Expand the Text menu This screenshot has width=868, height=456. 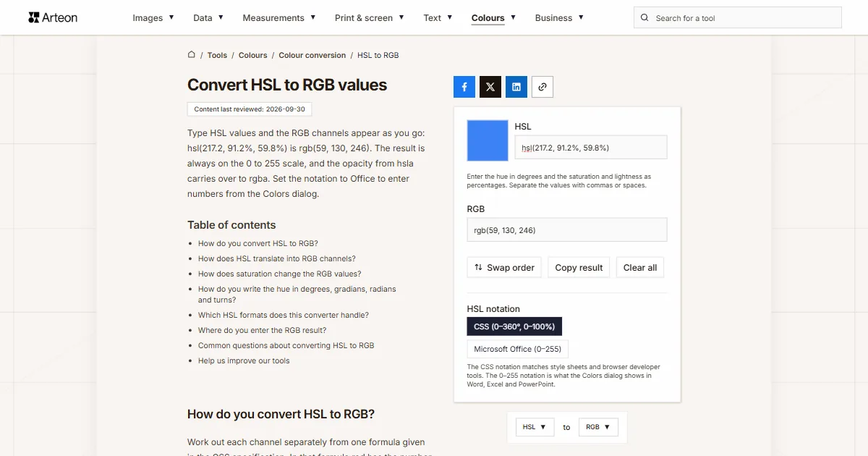point(438,17)
